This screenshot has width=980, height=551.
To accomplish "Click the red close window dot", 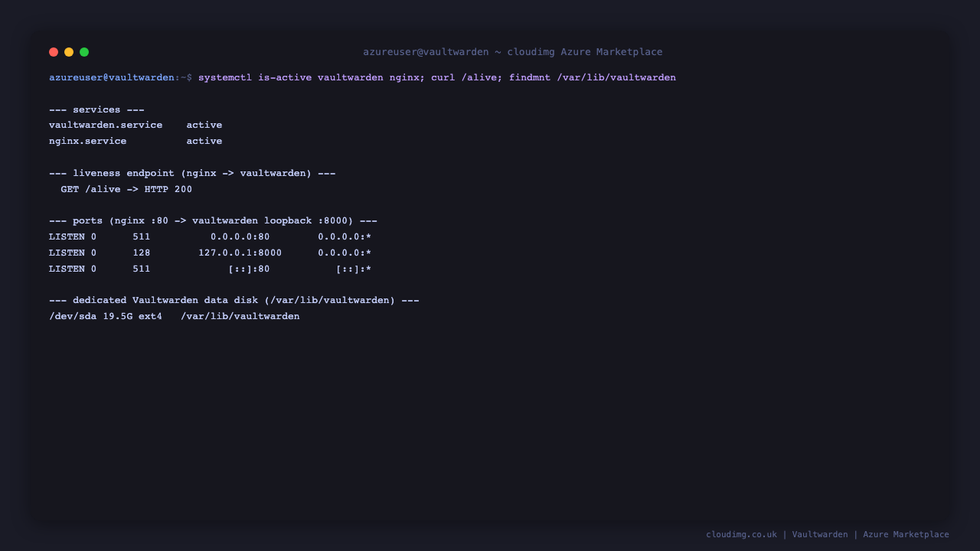I will pyautogui.click(x=54, y=52).
